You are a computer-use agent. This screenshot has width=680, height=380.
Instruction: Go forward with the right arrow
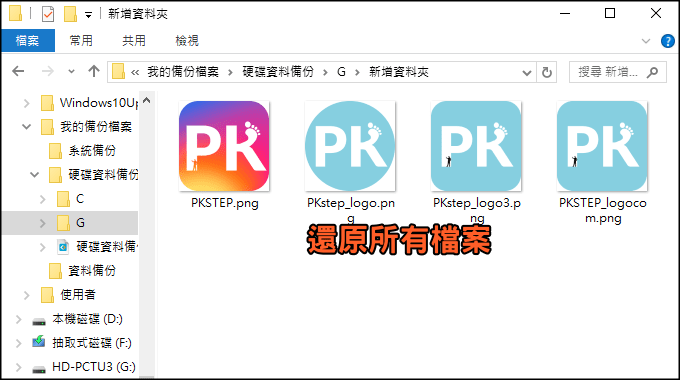point(48,71)
